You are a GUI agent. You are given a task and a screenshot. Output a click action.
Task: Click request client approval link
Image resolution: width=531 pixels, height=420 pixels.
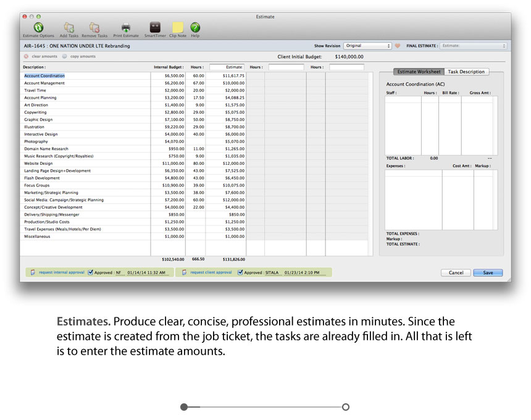(x=211, y=272)
